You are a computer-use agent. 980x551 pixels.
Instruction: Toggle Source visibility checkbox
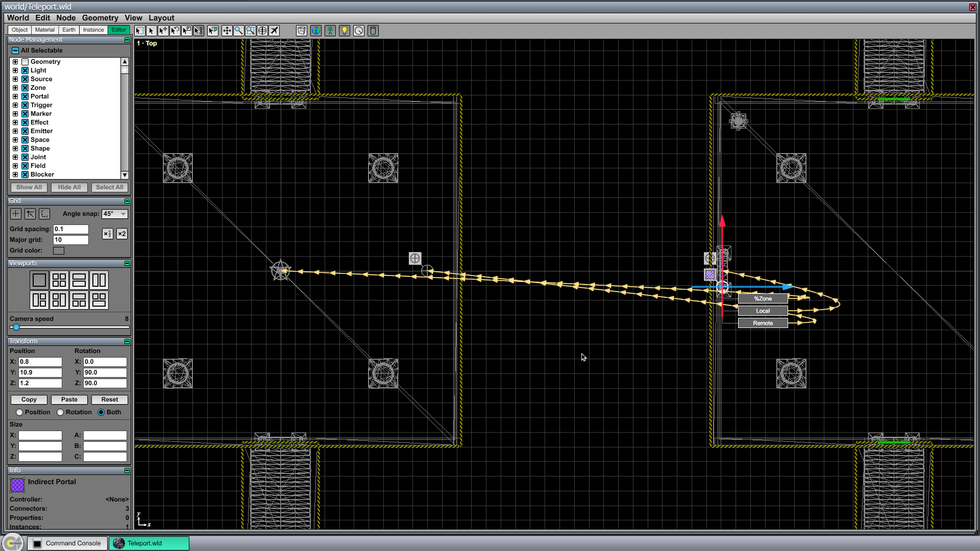pyautogui.click(x=25, y=79)
